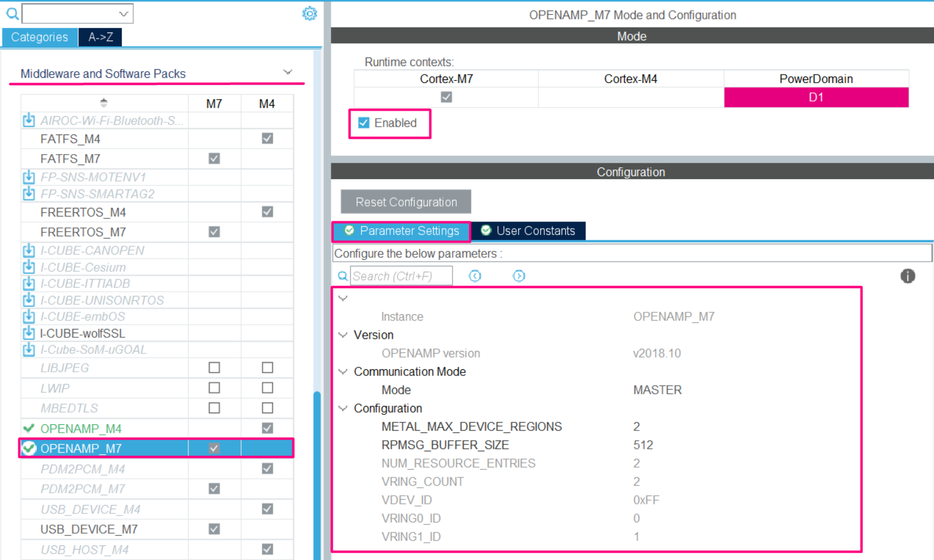Click inside the Search Ctrl+F field
This screenshot has width=934, height=560.
point(401,276)
